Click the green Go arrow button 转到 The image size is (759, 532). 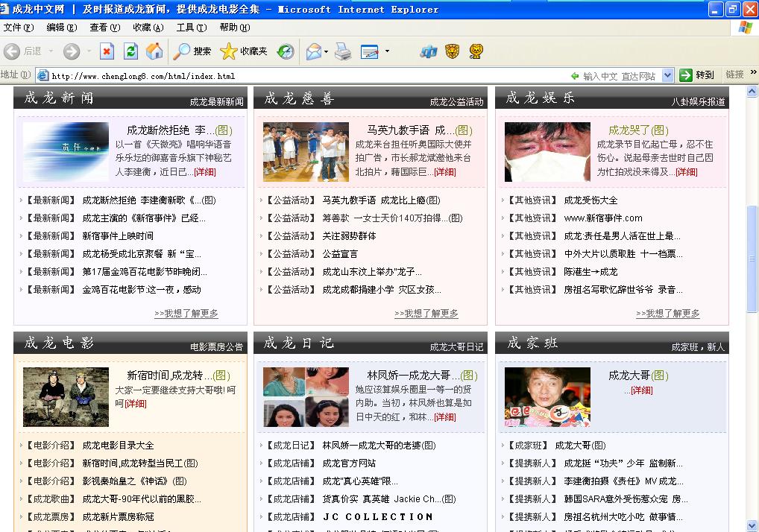tap(696, 75)
